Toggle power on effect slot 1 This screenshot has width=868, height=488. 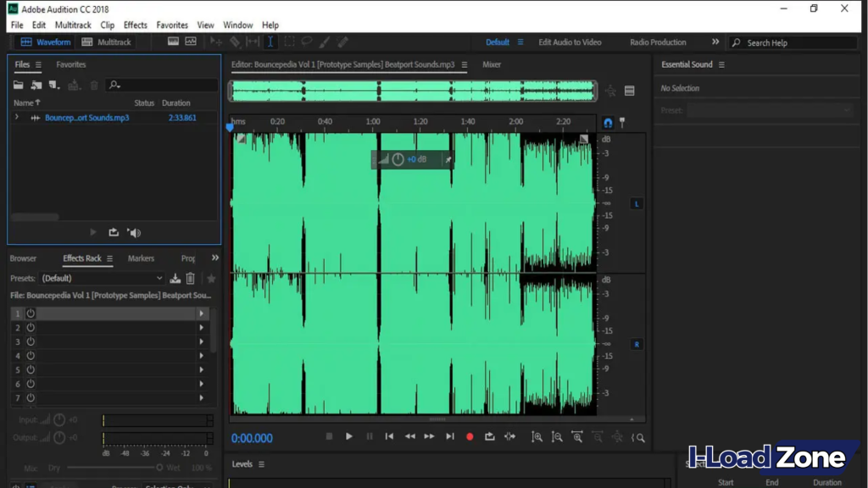(x=31, y=313)
